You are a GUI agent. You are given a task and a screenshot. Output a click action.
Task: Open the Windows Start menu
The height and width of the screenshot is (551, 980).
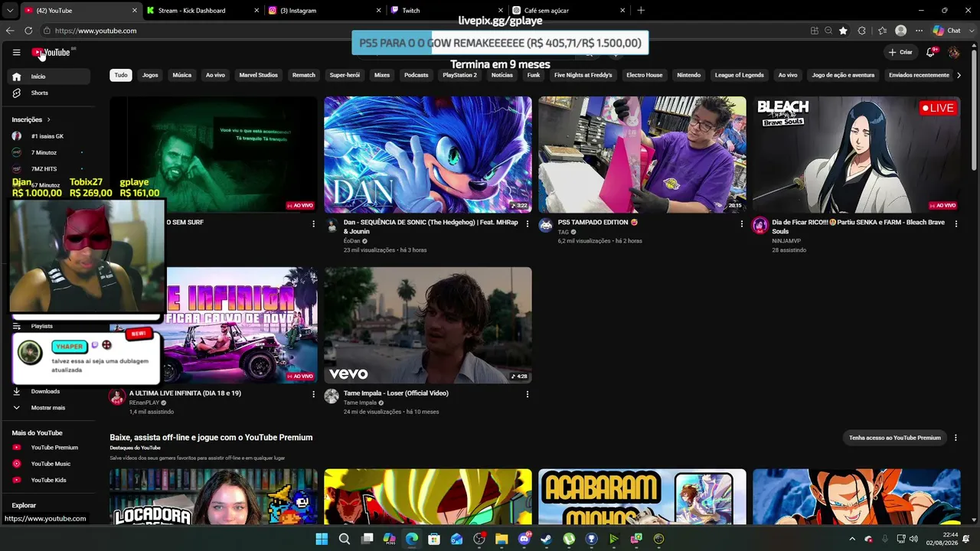pyautogui.click(x=322, y=539)
